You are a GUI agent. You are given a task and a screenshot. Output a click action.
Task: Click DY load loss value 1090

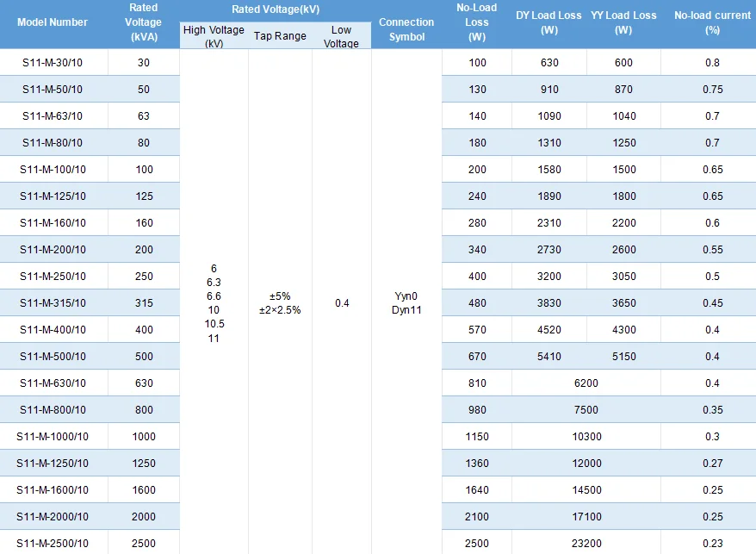(549, 116)
